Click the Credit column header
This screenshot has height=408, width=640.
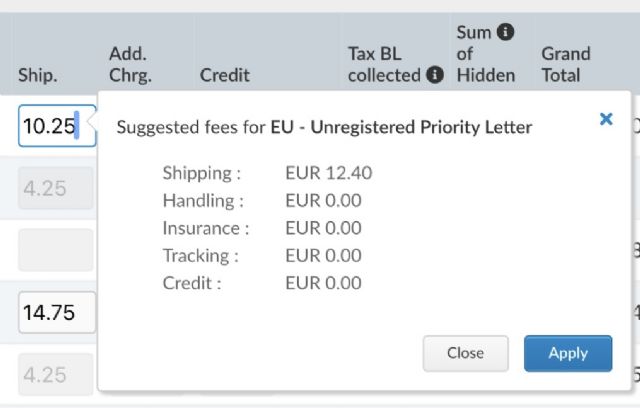click(225, 75)
